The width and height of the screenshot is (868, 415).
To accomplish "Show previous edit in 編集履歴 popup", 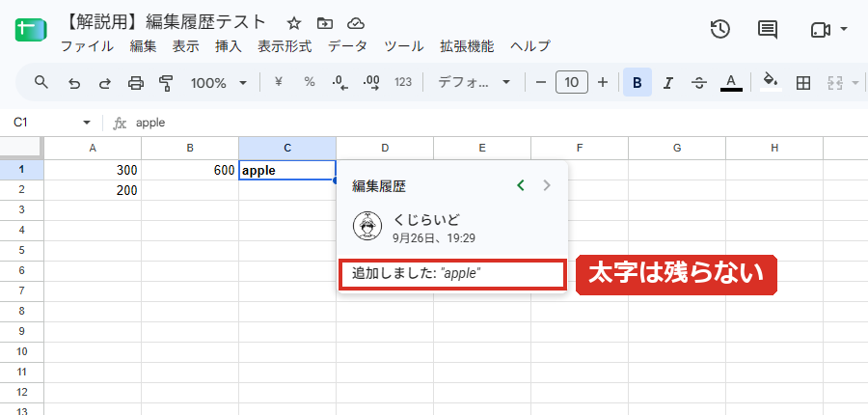I will click(x=520, y=185).
